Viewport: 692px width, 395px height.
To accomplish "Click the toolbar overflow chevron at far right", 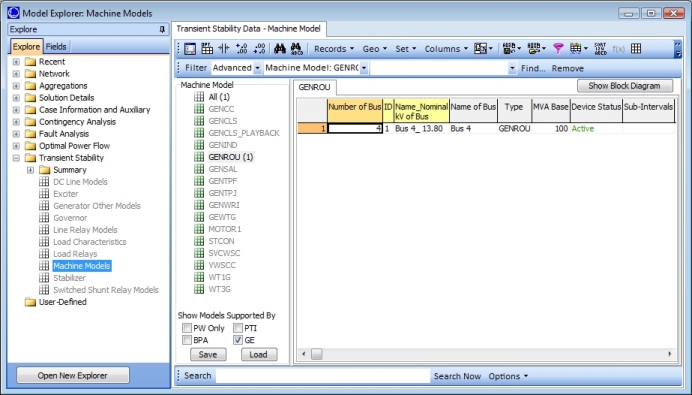I will pos(678,49).
